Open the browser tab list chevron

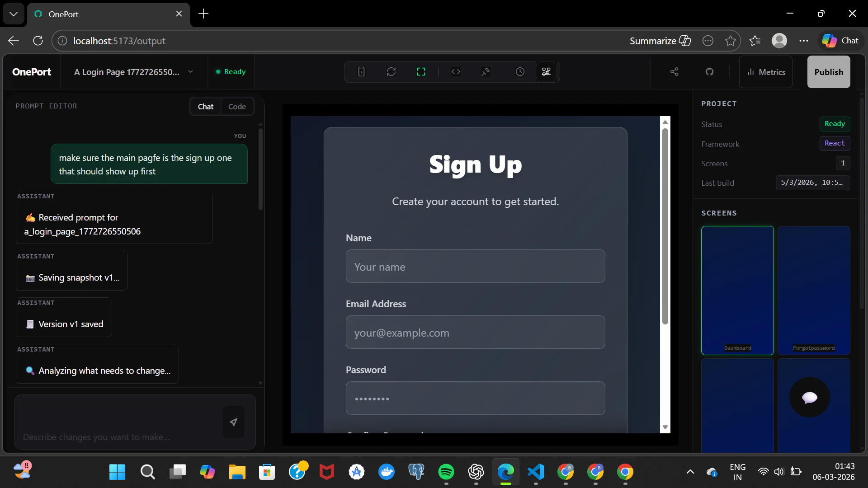coord(14,14)
